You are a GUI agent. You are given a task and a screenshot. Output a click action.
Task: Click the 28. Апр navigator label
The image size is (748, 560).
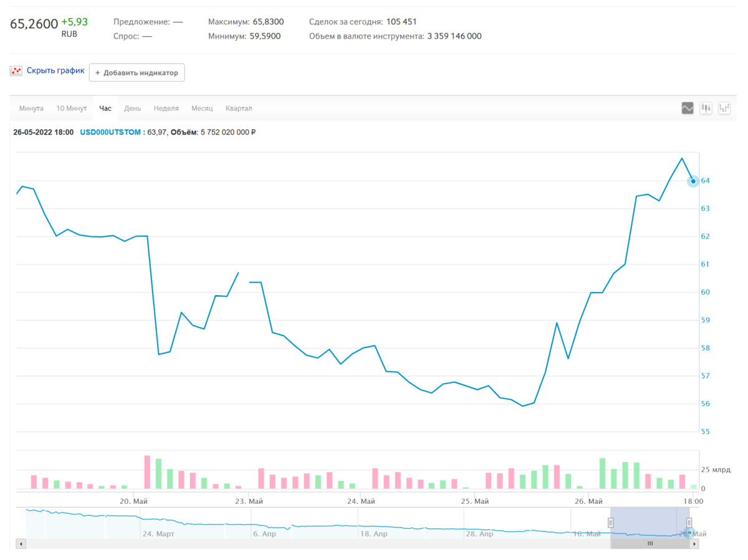(x=480, y=534)
